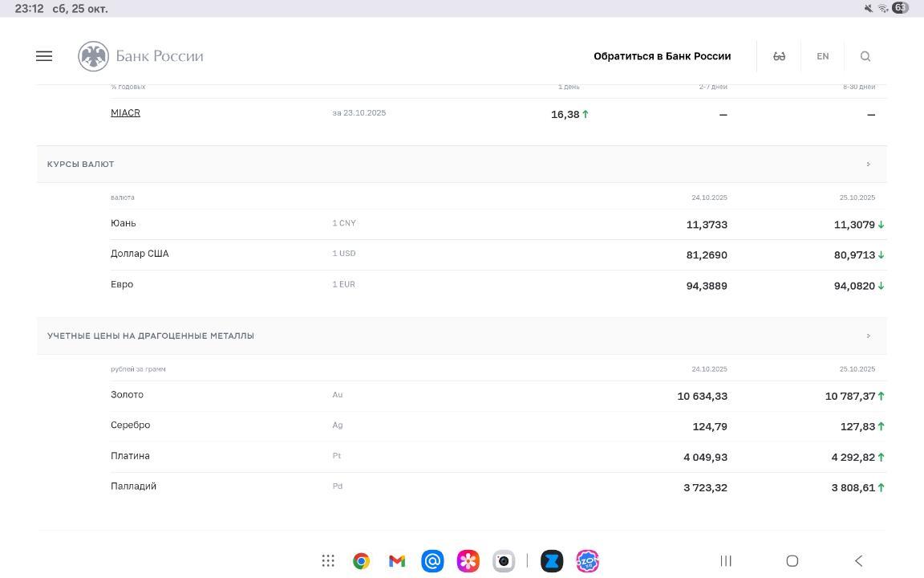The height and width of the screenshot is (578, 924).
Task: Open 'Учетные цены на драгоценные металлы' header
Action: tap(151, 336)
